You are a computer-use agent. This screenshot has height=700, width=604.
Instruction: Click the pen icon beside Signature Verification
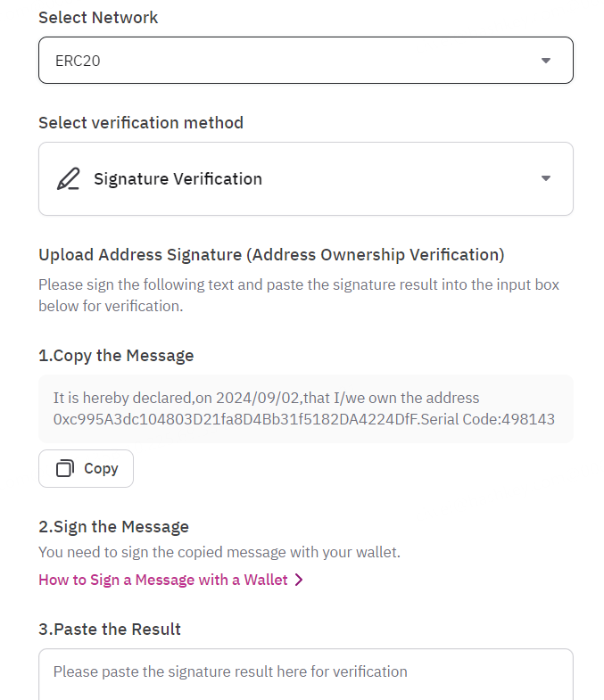tap(68, 179)
